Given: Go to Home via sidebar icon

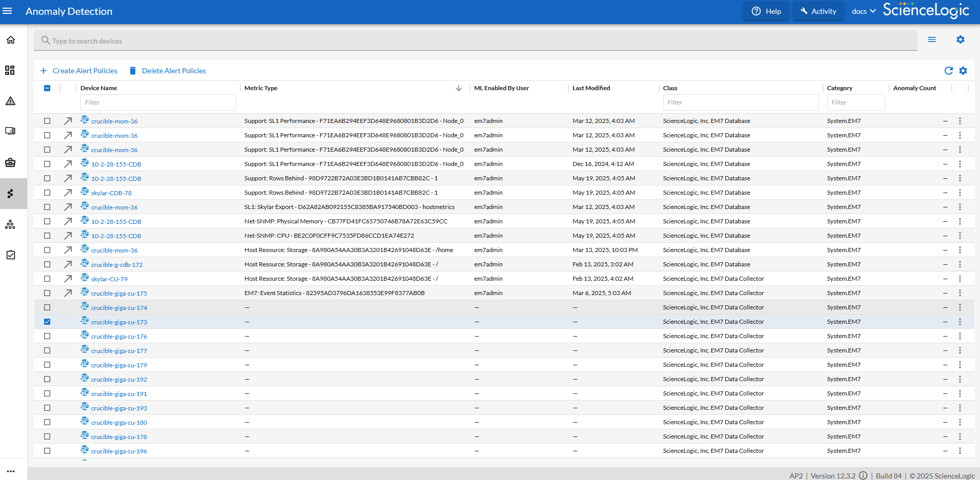Looking at the screenshot, I should click(x=10, y=40).
